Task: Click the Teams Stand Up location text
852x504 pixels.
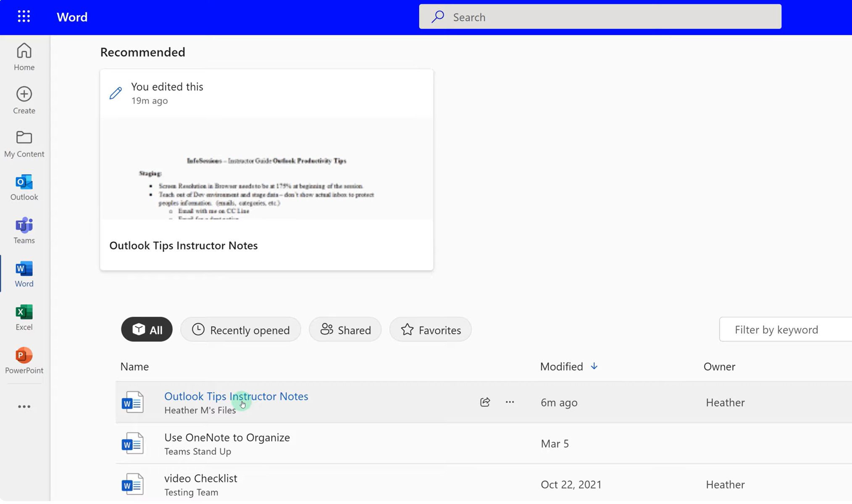Action: (197, 451)
